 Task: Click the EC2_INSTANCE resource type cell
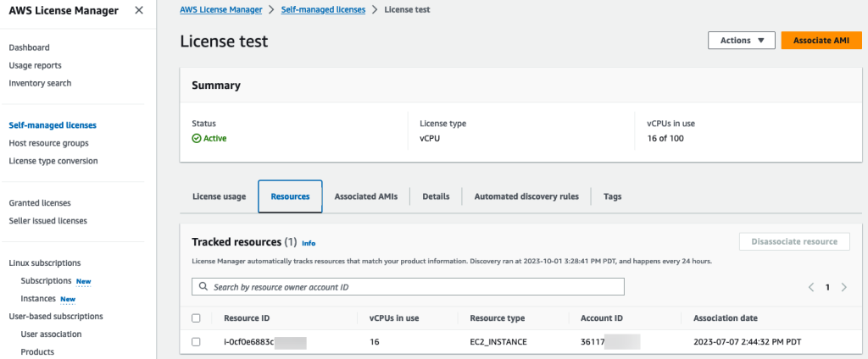(x=498, y=342)
